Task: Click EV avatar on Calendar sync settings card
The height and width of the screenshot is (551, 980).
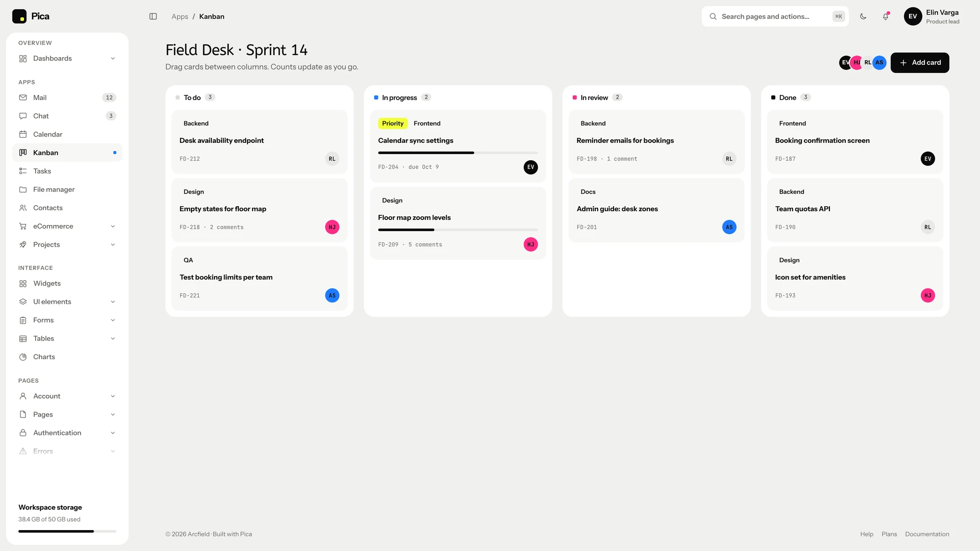Action: tap(531, 167)
